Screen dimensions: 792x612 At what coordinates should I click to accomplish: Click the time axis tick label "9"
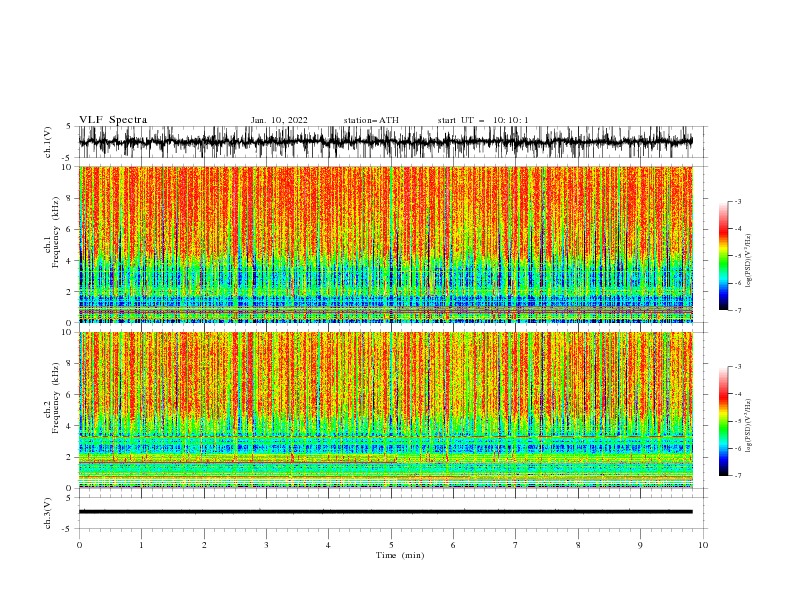click(x=640, y=545)
